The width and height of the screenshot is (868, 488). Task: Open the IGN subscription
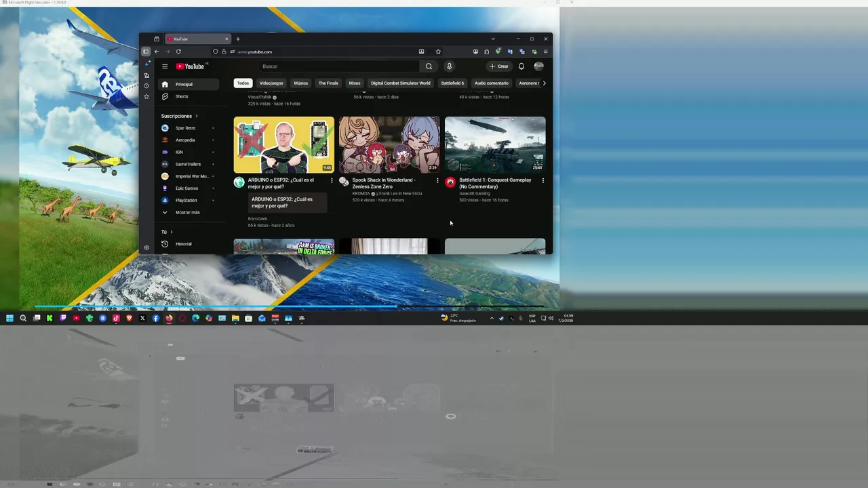point(189,152)
